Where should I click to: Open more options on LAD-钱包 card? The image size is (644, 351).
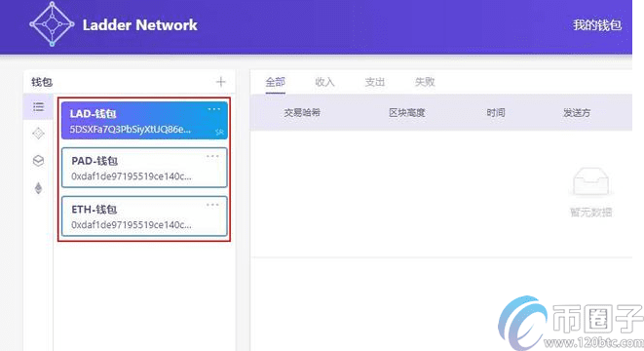pyautogui.click(x=214, y=109)
